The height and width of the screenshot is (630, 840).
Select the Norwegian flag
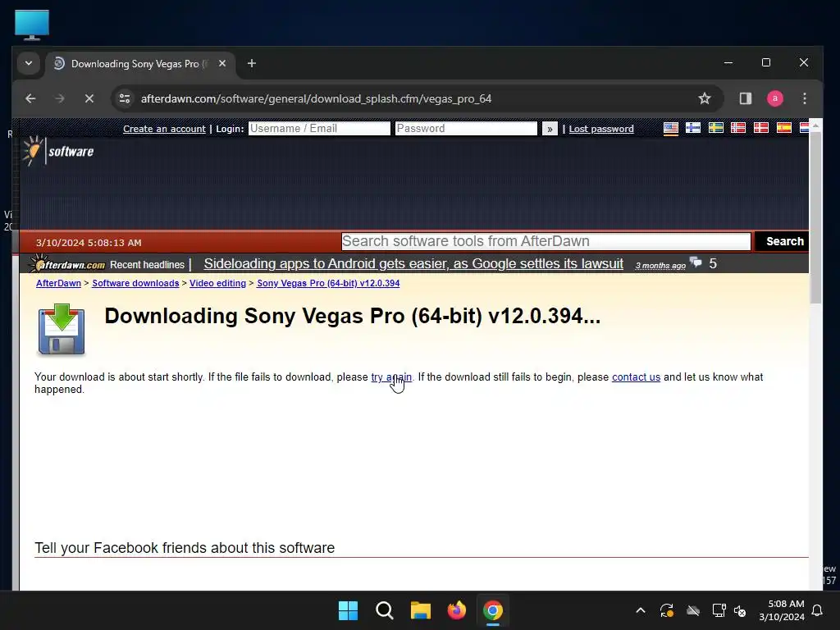(x=738, y=128)
